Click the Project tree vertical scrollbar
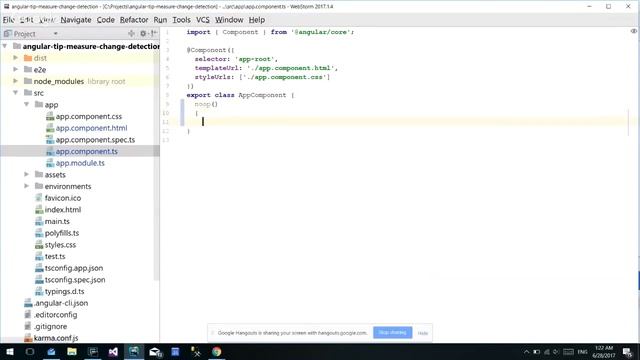This screenshot has width=640, height=360. tap(156, 167)
